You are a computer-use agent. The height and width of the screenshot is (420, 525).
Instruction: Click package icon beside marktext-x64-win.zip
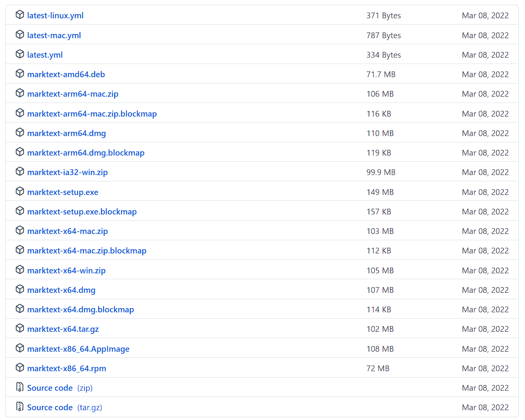[x=20, y=269]
